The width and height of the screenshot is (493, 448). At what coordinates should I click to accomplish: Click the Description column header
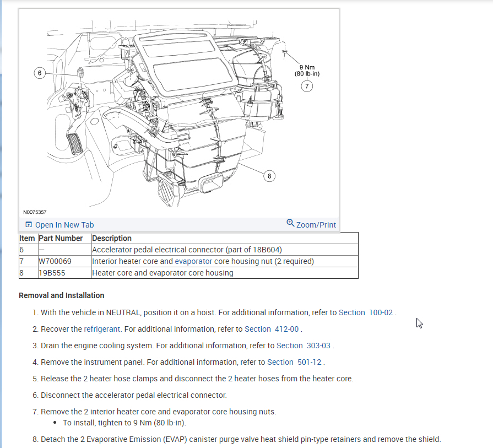112,238
